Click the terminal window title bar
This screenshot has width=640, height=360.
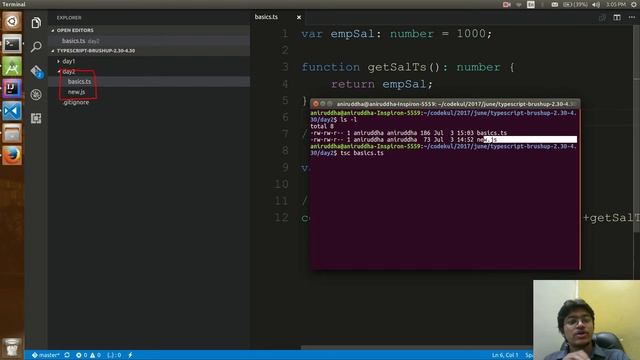pyautogui.click(x=445, y=104)
